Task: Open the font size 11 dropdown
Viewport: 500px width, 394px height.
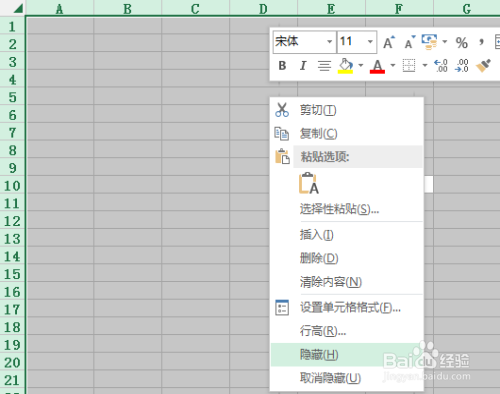Action: tap(370, 42)
